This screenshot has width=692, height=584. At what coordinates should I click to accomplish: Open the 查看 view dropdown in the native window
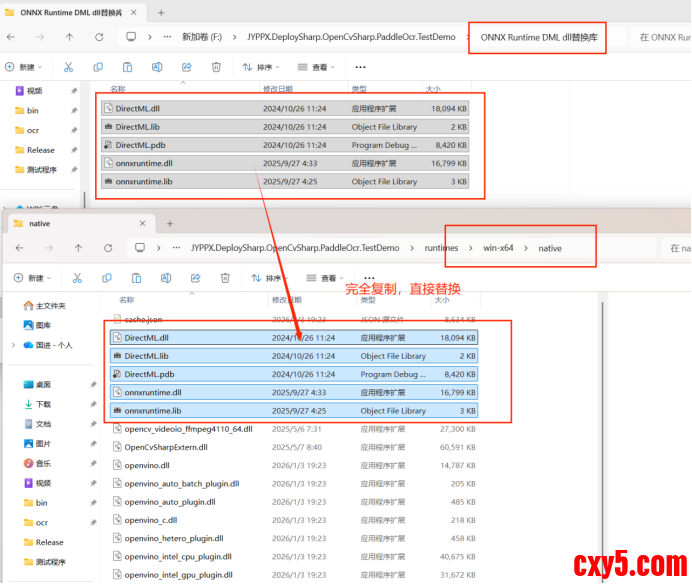pyautogui.click(x=329, y=277)
